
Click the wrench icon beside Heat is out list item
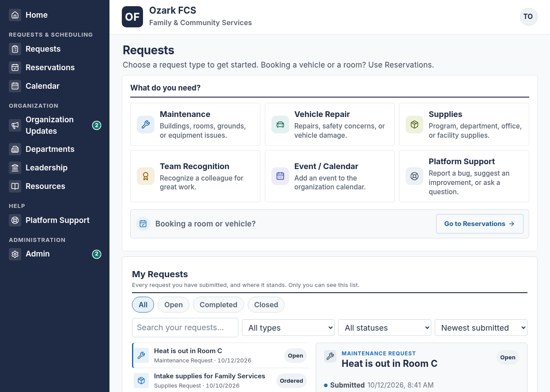[x=141, y=355]
